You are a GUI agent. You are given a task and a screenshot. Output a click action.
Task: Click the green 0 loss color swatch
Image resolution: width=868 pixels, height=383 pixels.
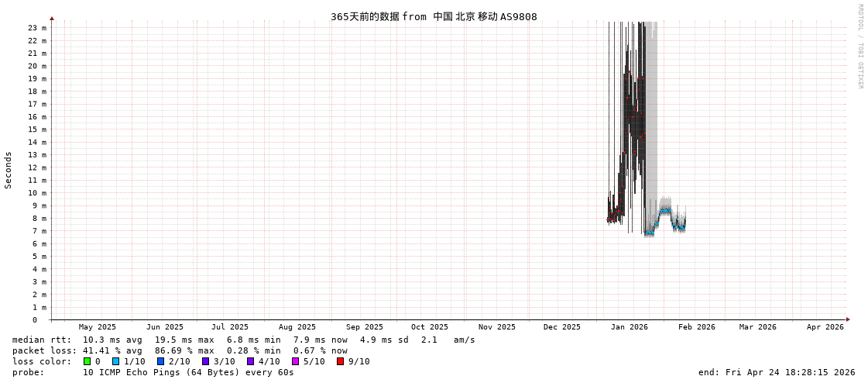point(87,361)
